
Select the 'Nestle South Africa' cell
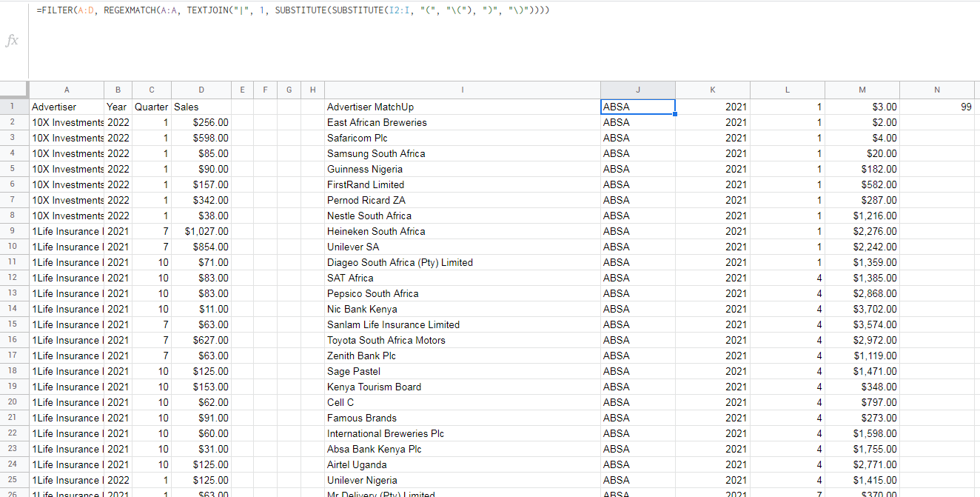463,216
